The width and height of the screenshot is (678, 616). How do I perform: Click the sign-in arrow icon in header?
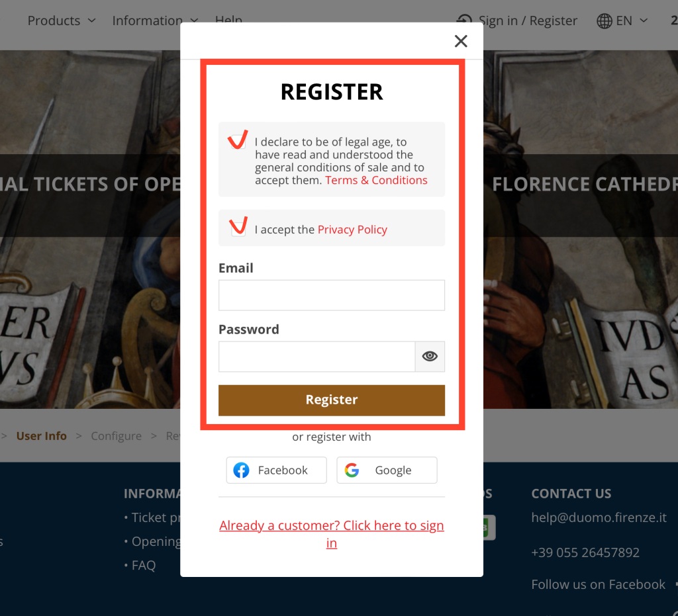[464, 21]
